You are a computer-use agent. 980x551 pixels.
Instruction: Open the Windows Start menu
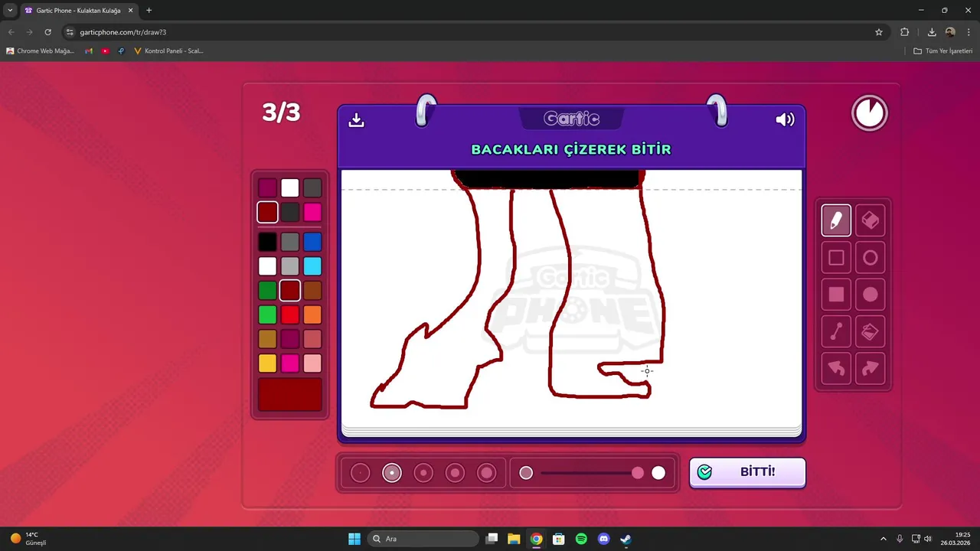tap(354, 539)
